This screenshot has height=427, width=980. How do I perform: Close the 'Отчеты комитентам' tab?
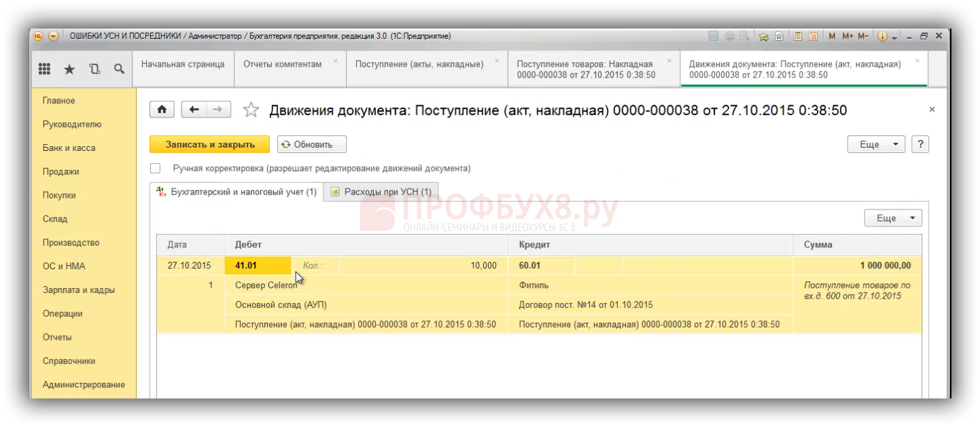point(335,61)
